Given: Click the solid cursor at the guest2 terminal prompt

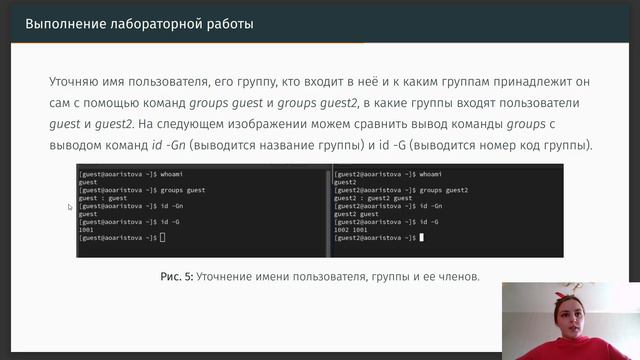Looking at the screenshot, I should pos(422,238).
